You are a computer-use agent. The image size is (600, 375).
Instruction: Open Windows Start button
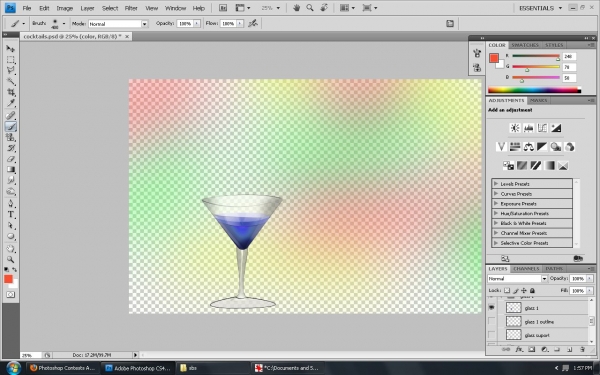[x=14, y=368]
